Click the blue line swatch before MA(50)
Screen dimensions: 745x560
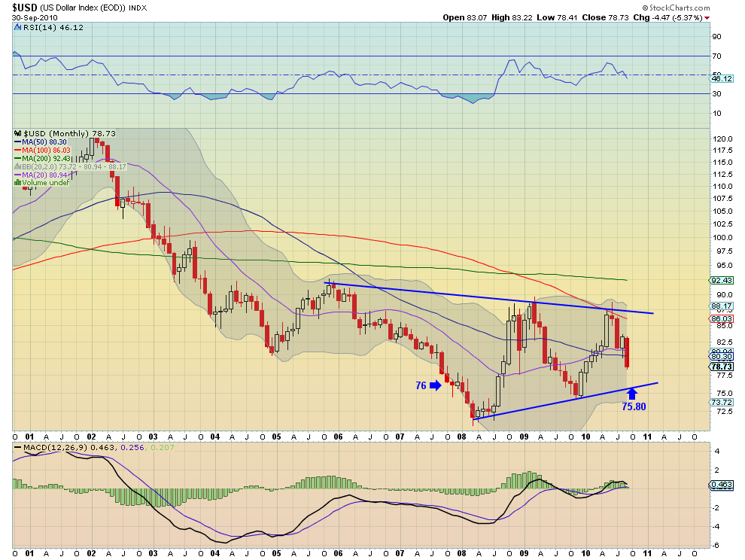[17, 142]
